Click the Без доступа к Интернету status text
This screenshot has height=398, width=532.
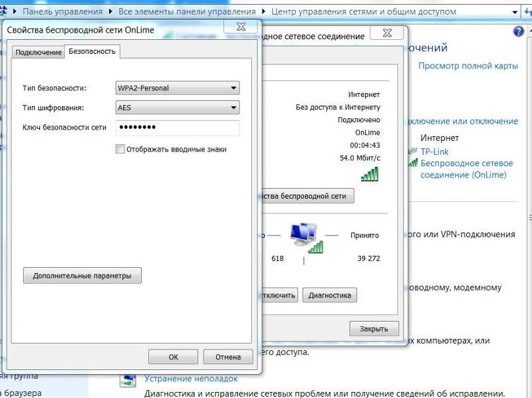[x=338, y=107]
